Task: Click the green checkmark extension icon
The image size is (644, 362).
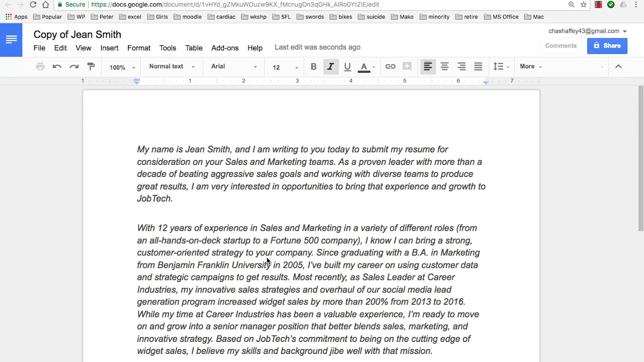Action: (611, 5)
